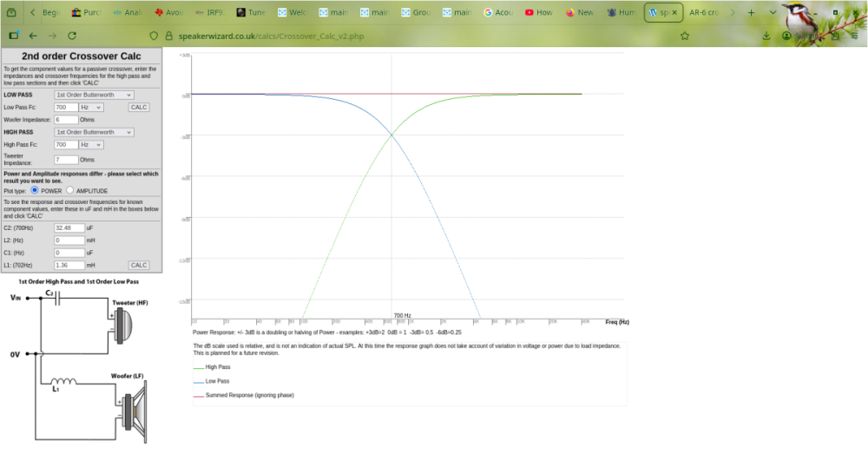Click the L2 inductor value field
This screenshot has height=468, width=868.
click(x=69, y=241)
